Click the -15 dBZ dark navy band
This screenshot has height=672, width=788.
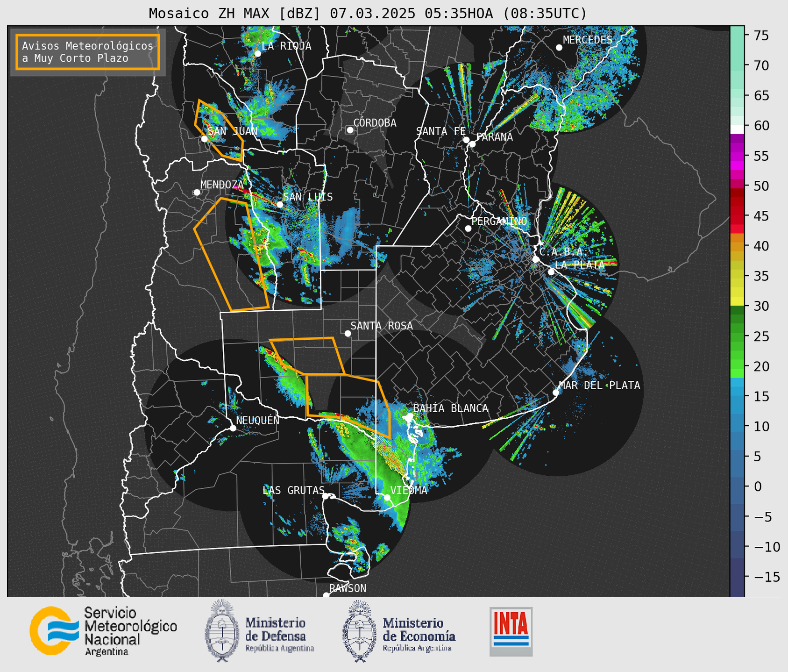coord(737,577)
